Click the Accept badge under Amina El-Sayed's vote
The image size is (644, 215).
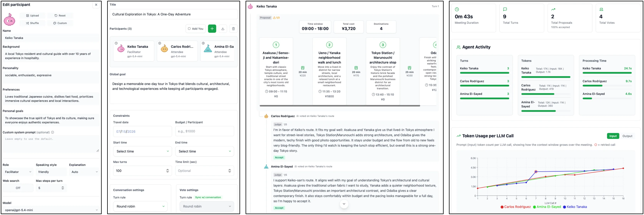[279, 208]
